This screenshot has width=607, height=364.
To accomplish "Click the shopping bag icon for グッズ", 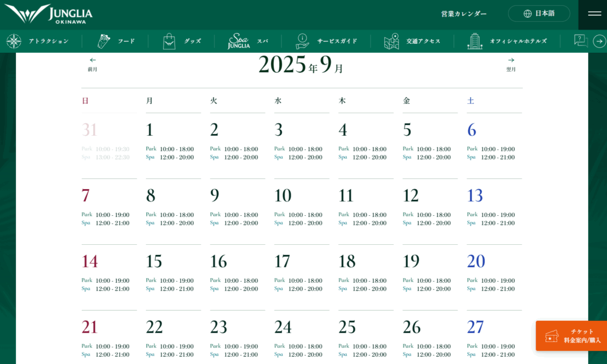I will 169,41.
